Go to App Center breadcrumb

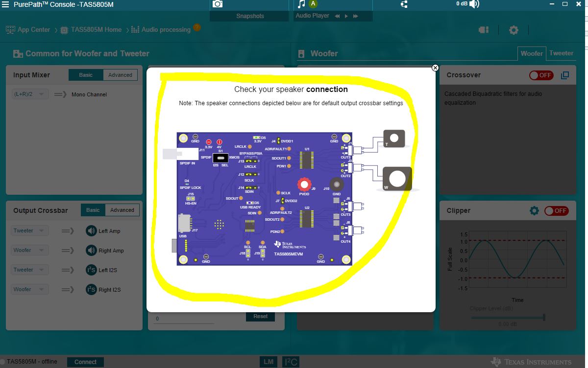[x=34, y=29]
